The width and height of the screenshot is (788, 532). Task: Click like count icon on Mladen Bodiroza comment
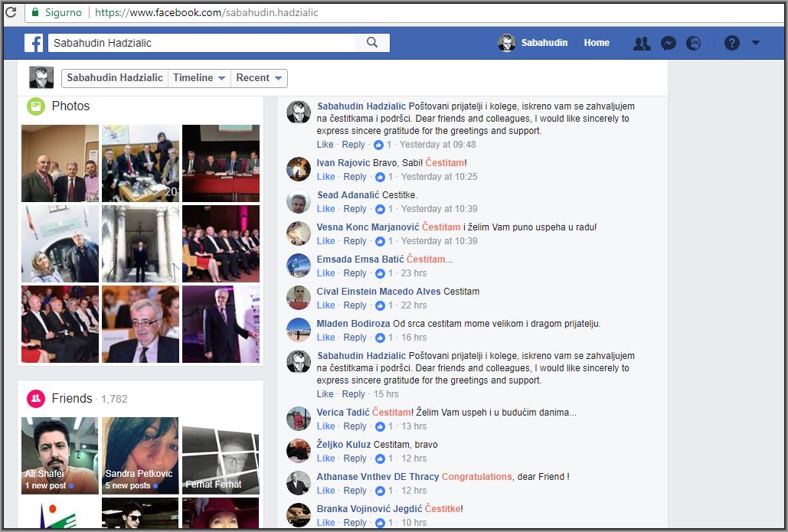(x=380, y=338)
